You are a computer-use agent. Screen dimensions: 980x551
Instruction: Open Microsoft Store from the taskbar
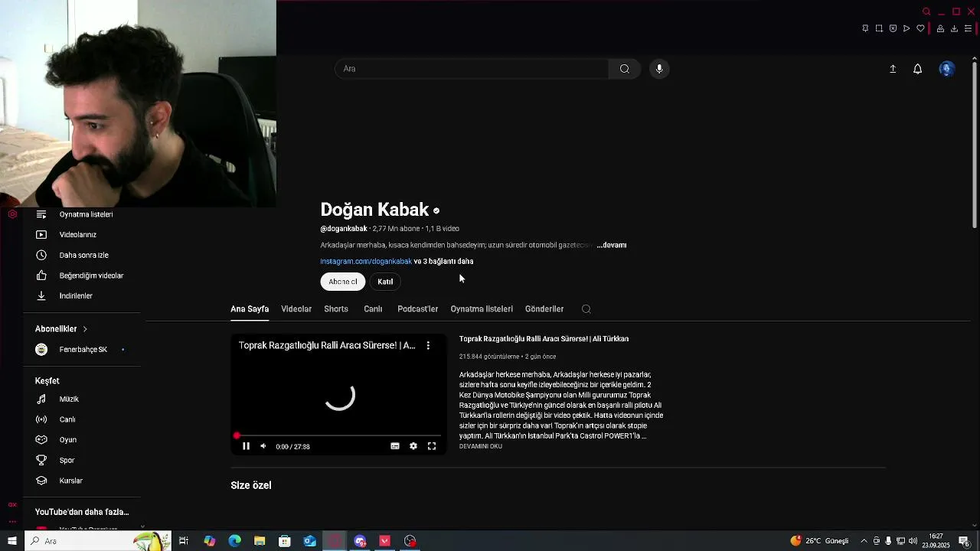pos(285,541)
